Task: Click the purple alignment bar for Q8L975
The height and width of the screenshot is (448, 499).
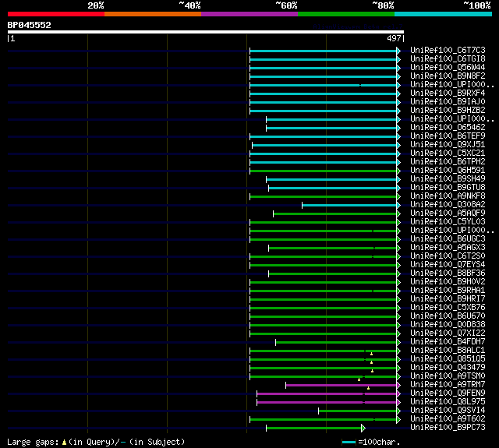Action: [327, 403]
